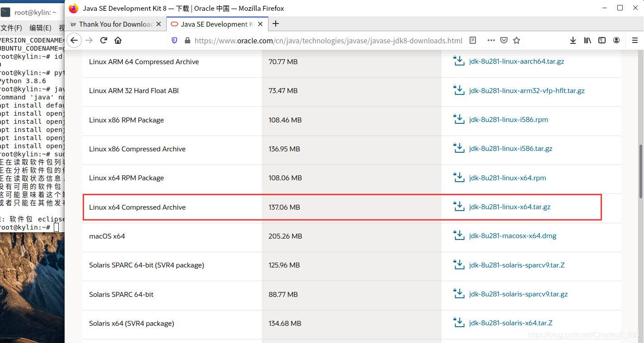Click download icon for linux-x64.tar.gz

(x=459, y=207)
